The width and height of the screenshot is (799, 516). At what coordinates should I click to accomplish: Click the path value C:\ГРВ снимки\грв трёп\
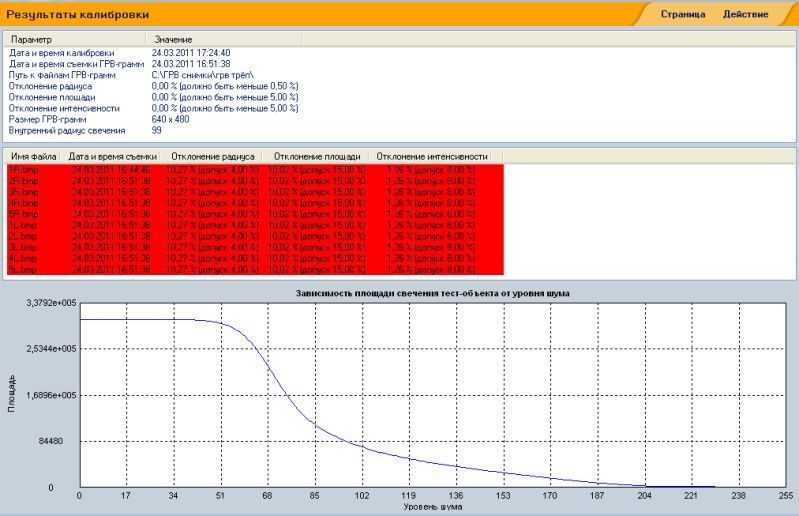(202, 75)
